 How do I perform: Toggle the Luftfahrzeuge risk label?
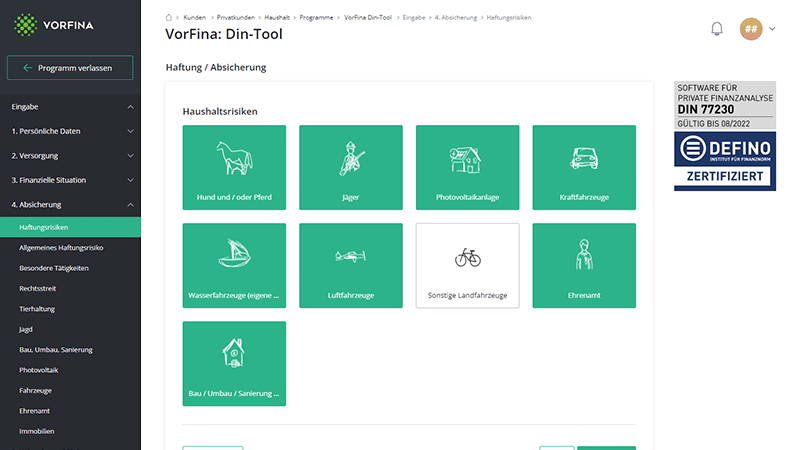351,295
